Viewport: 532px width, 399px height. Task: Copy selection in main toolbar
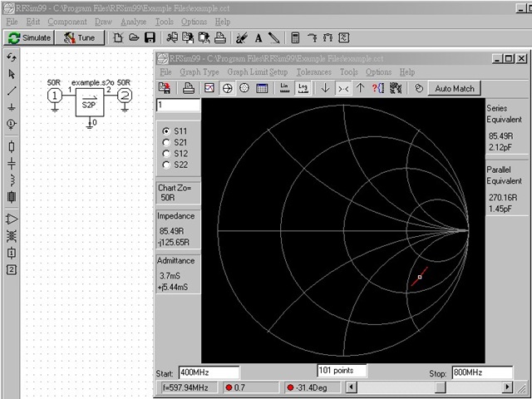tap(188, 37)
